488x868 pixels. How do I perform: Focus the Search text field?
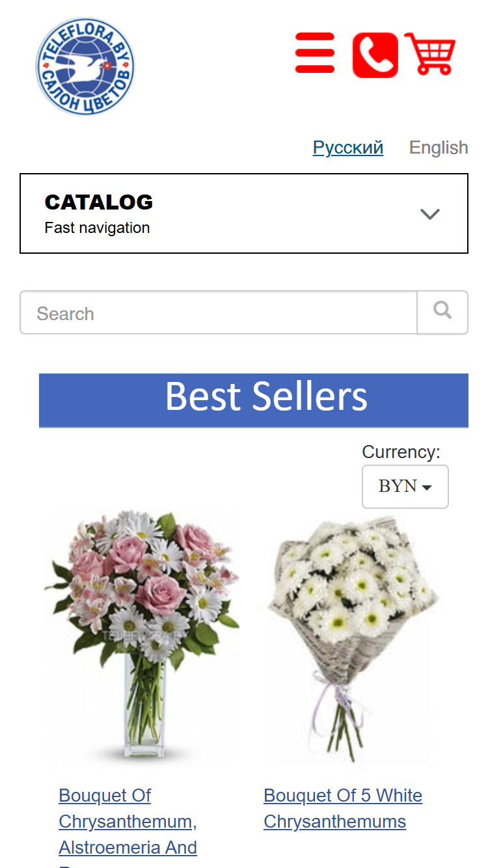pyautogui.click(x=219, y=312)
